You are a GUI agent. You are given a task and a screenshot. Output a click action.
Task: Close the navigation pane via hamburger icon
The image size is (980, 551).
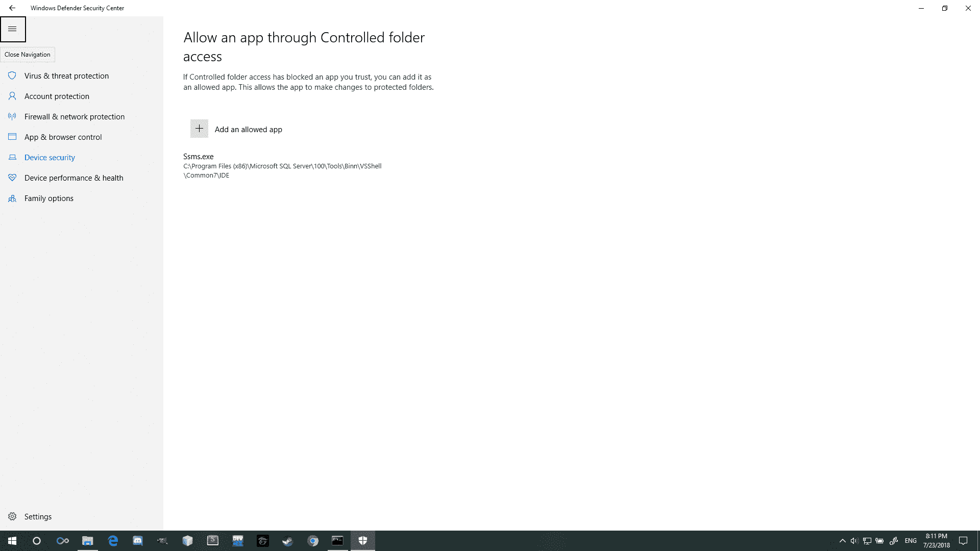click(x=13, y=29)
